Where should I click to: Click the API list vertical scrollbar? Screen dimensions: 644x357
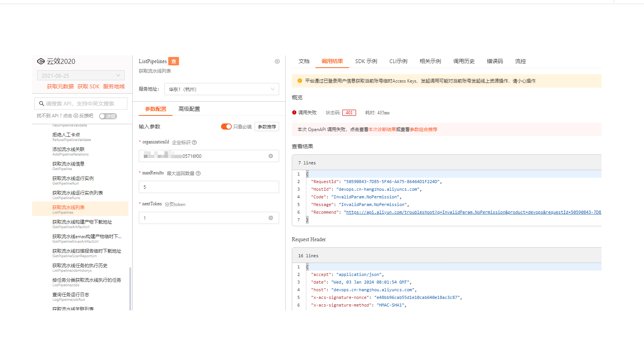(x=130, y=289)
